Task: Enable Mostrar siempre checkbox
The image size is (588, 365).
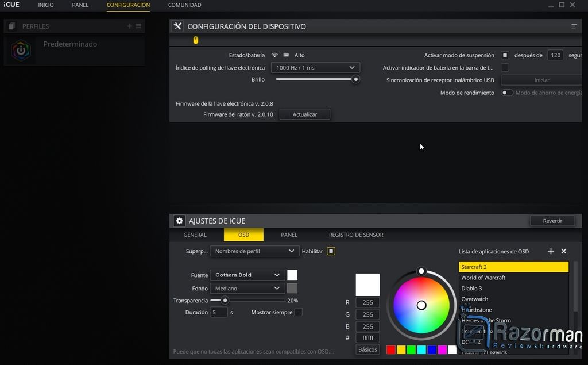Action: click(298, 312)
